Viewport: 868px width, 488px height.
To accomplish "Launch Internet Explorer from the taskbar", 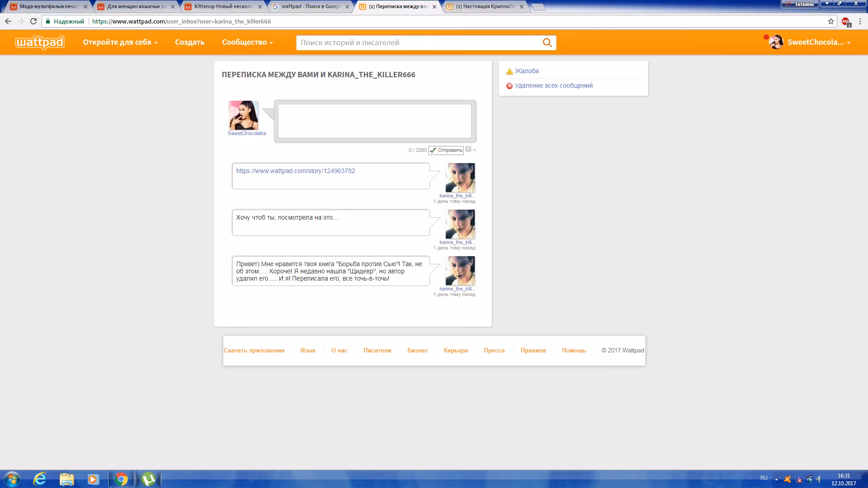I will point(40,479).
